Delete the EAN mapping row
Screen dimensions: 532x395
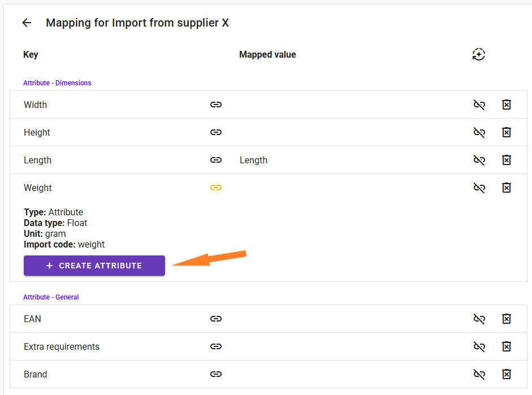506,319
